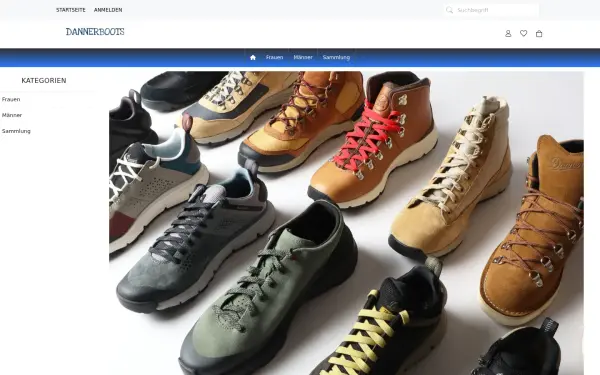The image size is (600, 375).
Task: Select Frauen in Kategorien sidebar
Action: (x=11, y=99)
